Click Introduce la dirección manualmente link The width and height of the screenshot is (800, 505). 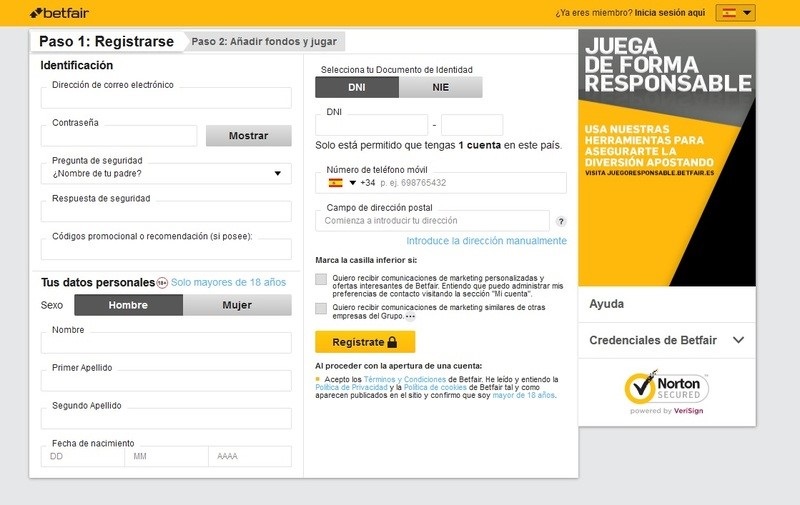(x=486, y=241)
